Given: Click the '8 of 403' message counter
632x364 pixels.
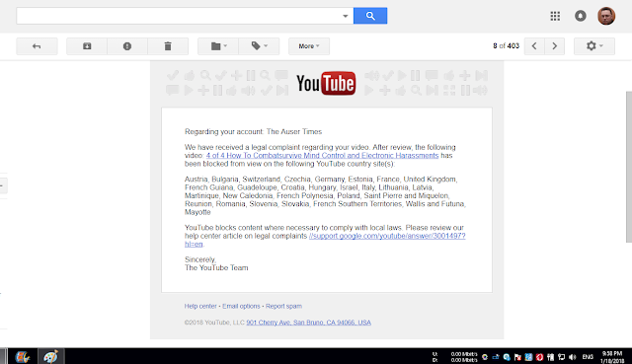Looking at the screenshot, I should tap(506, 46).
